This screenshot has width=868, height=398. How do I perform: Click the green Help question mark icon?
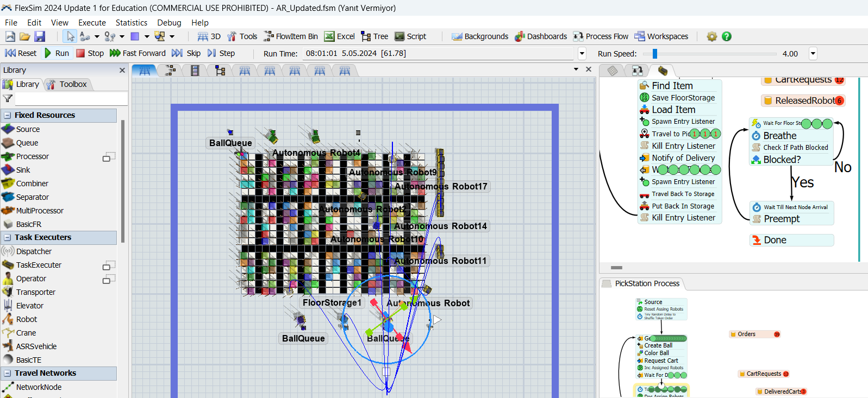point(727,36)
